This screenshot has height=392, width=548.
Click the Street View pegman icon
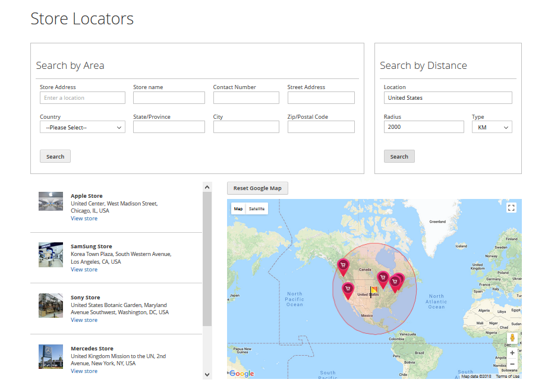click(x=512, y=339)
